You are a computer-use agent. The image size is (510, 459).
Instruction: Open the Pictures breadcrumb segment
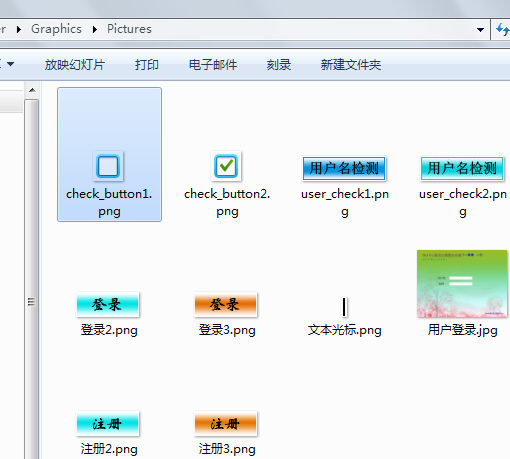point(129,29)
